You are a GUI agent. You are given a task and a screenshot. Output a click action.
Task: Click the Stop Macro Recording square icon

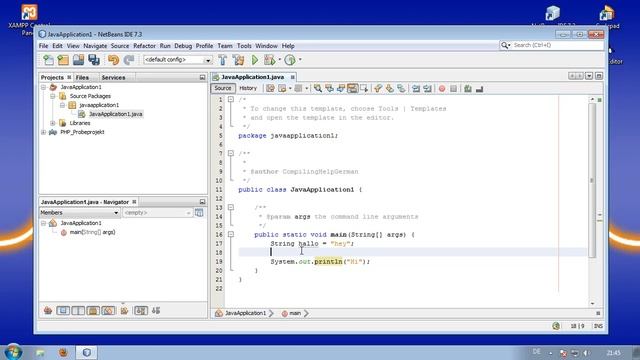click(453, 88)
